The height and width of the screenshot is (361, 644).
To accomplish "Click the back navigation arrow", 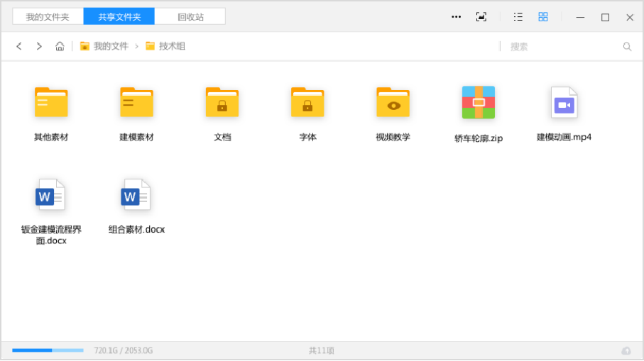I will click(19, 46).
